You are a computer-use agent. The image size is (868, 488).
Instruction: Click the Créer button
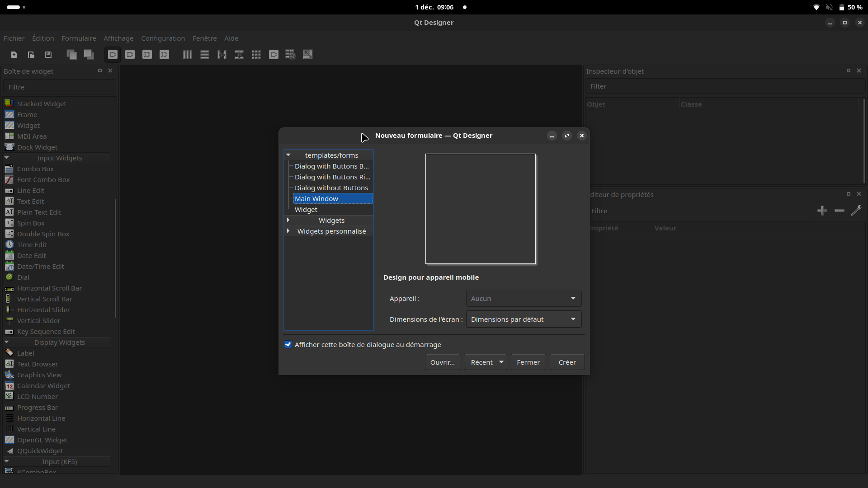[x=567, y=362]
